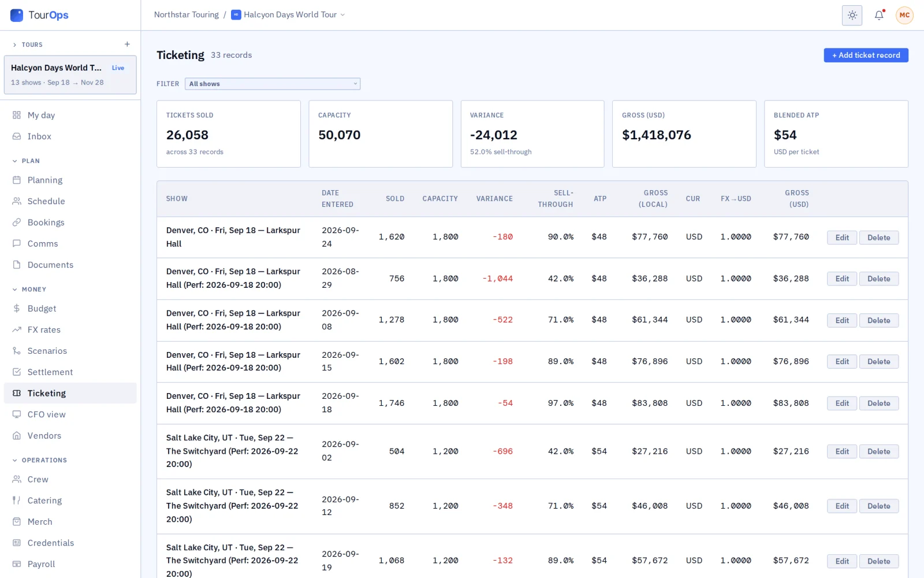Open Catering in the sidebar
924x578 pixels.
pyautogui.click(x=70, y=501)
